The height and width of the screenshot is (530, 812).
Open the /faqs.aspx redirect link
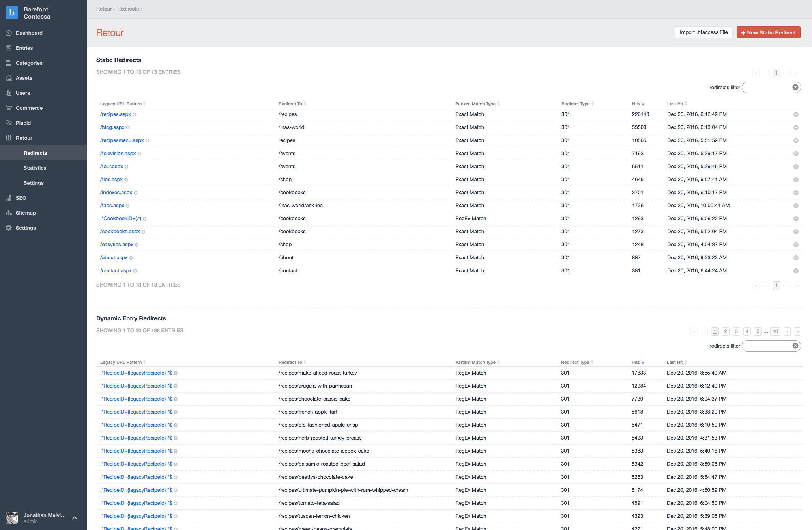[x=112, y=206]
